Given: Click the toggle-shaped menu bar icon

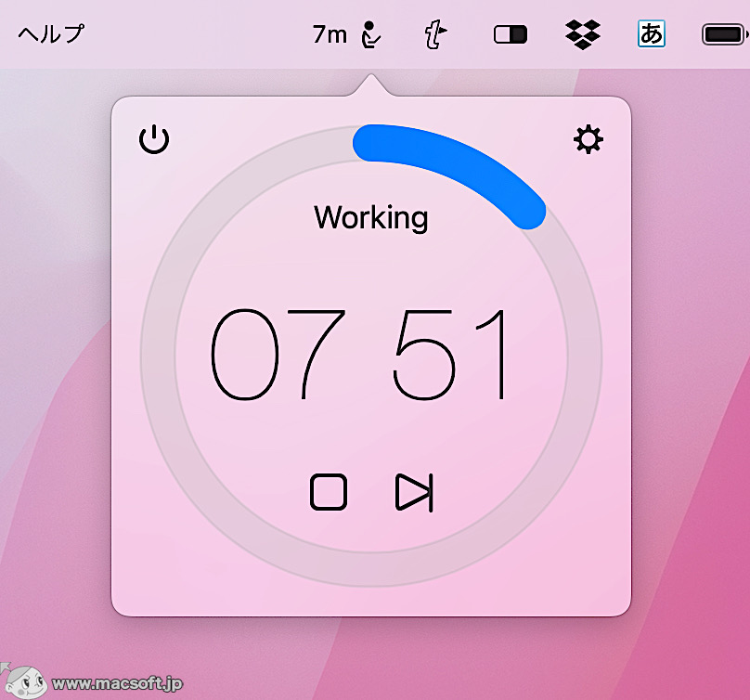Looking at the screenshot, I should click(511, 34).
